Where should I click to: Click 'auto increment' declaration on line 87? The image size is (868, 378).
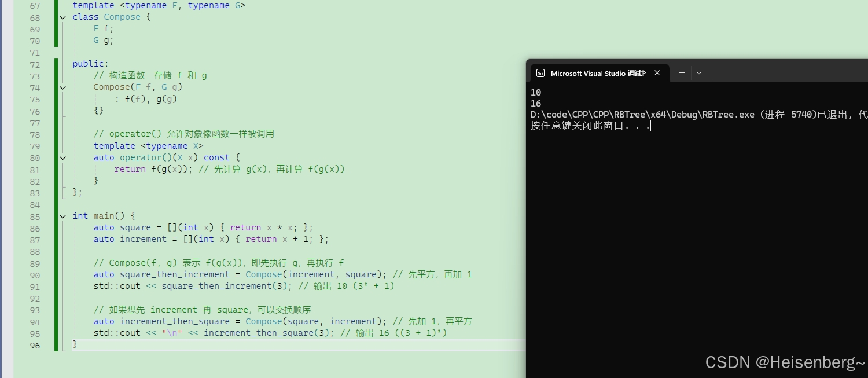[x=130, y=239]
